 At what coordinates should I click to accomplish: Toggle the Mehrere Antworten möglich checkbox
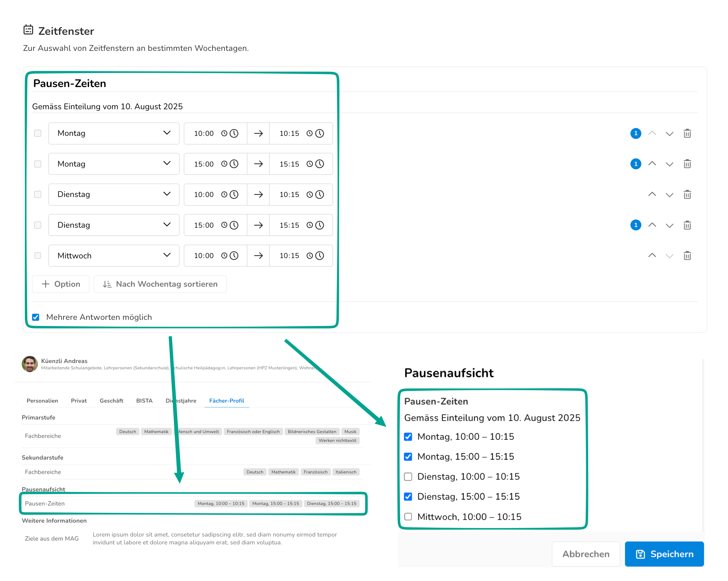(36, 317)
